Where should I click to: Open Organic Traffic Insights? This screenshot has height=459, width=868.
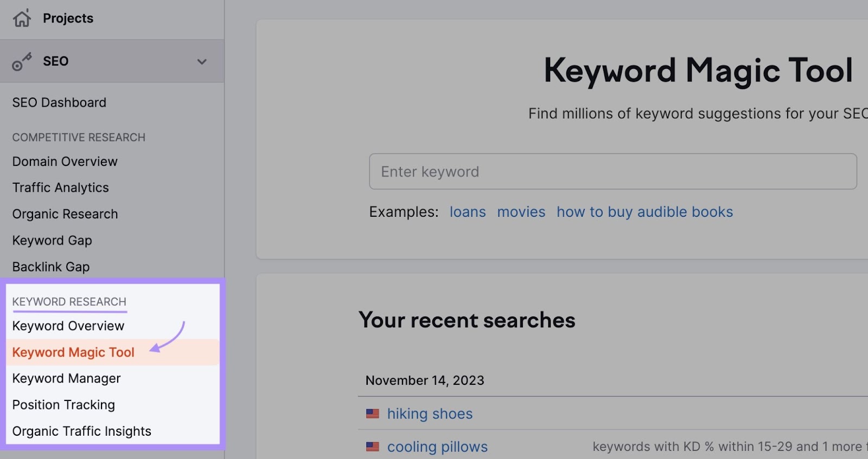81,431
